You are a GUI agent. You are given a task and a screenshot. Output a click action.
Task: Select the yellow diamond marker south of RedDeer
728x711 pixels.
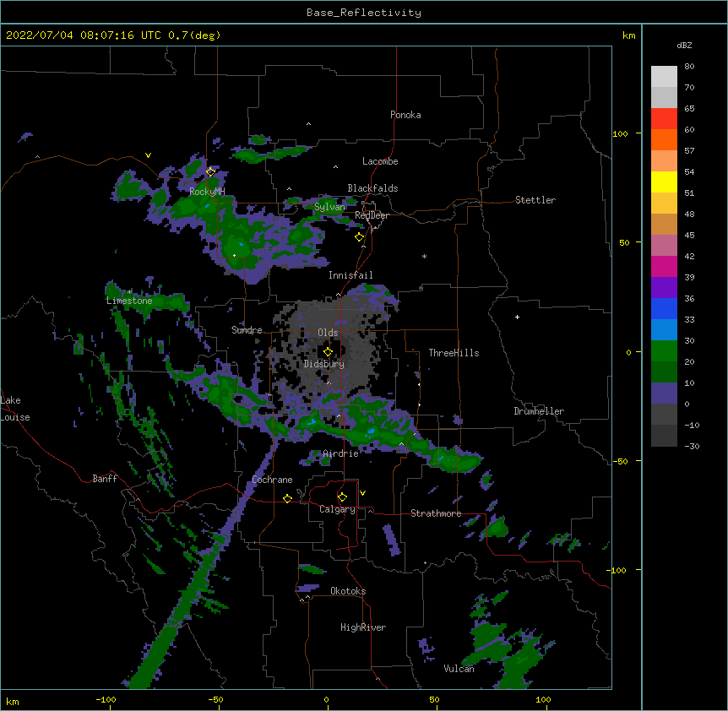359,237
